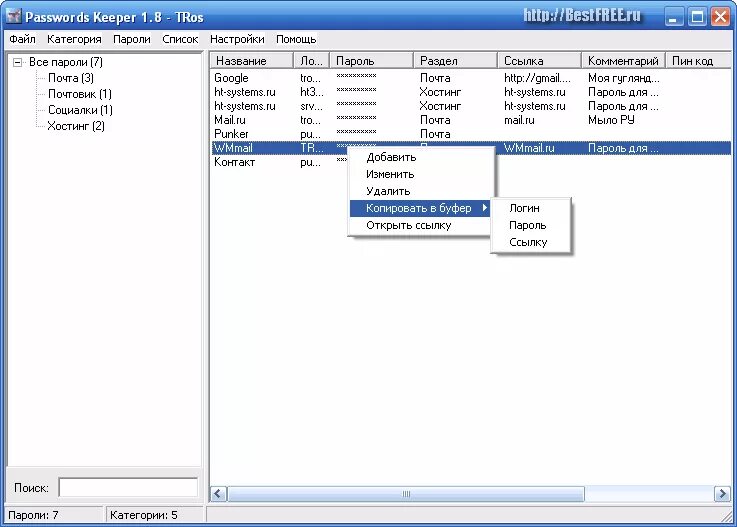The height and width of the screenshot is (527, 737).
Task: Open the Копировать в буфер submenu
Action: 420,208
